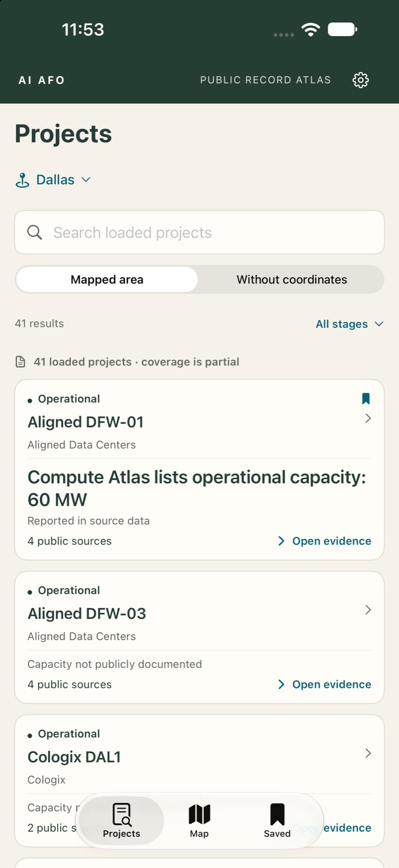Open settings via the gear icon

(360, 80)
